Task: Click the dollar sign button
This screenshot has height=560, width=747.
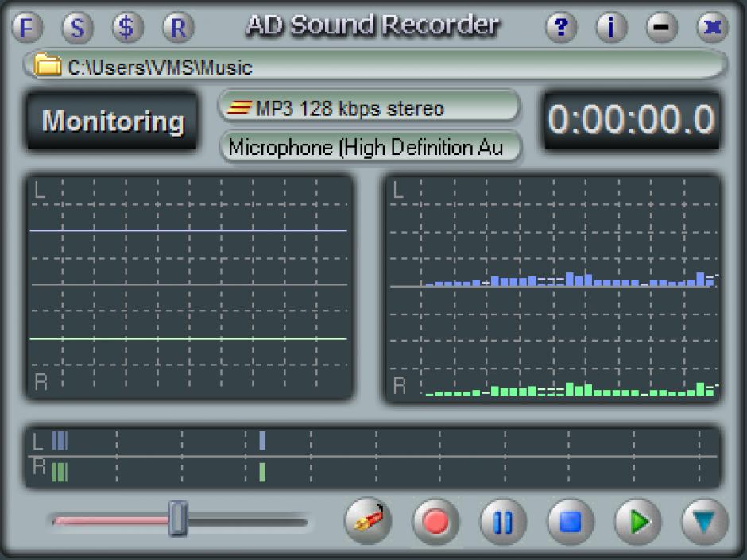Action: point(127,28)
